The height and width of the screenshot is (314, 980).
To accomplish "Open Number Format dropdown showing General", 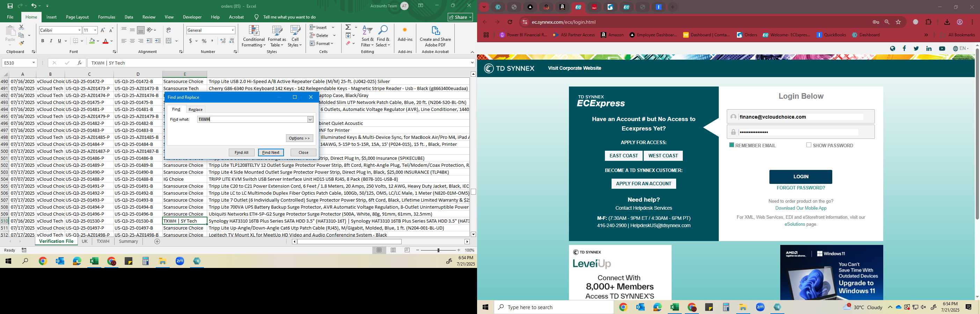I will click(x=233, y=30).
